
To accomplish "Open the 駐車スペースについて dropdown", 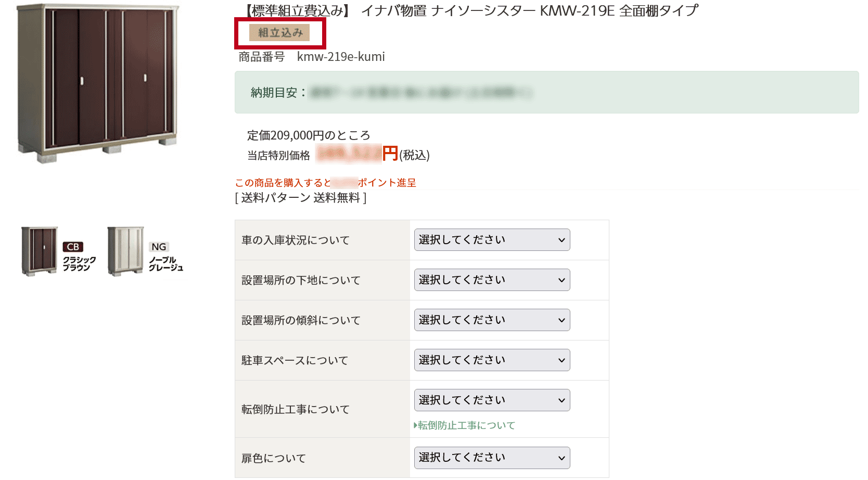I will (x=492, y=360).
